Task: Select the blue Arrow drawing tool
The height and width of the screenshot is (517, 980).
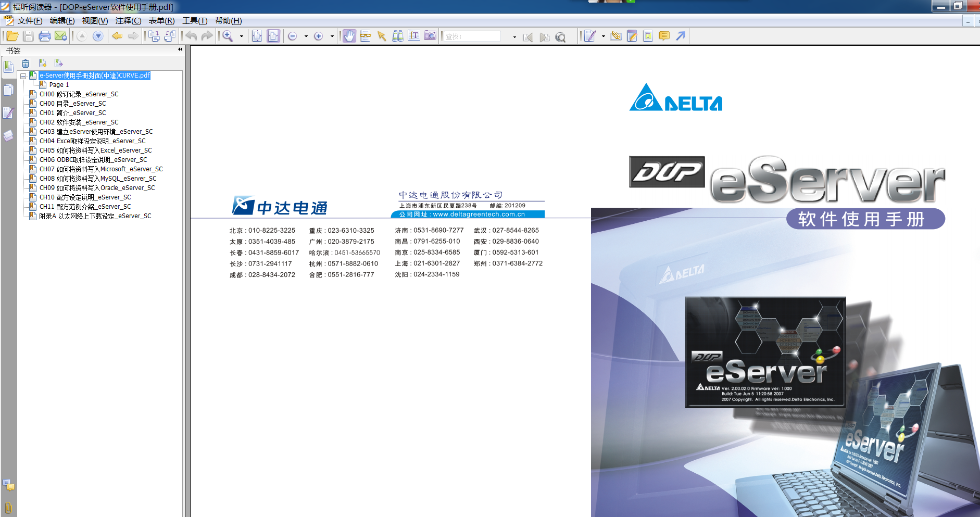Action: pos(681,36)
